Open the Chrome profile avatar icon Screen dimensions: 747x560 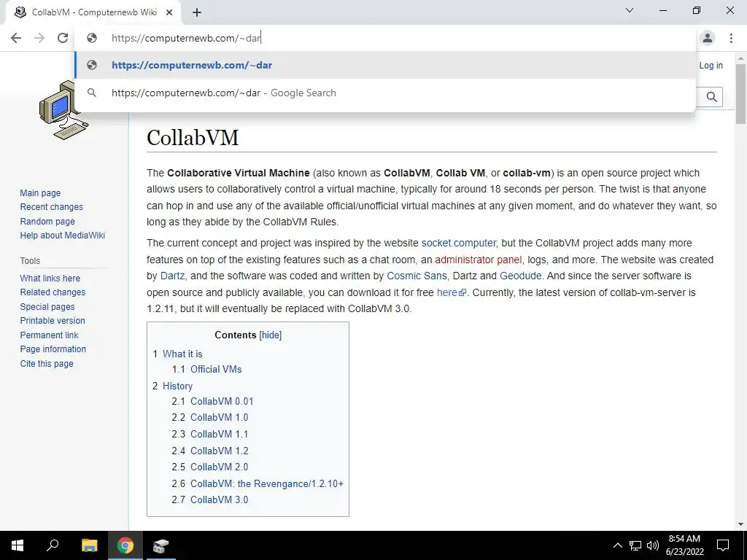[x=708, y=38]
